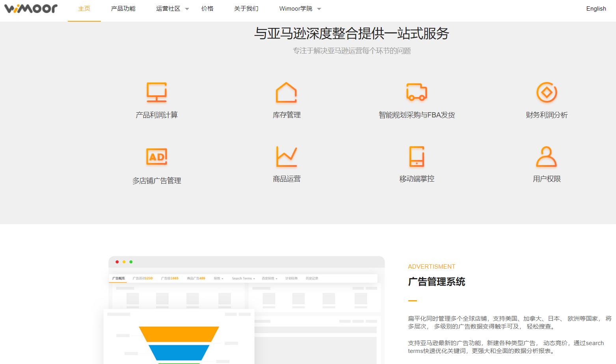616x364 pixels.
Task: Click the 库存管理 house icon
Action: point(287,92)
